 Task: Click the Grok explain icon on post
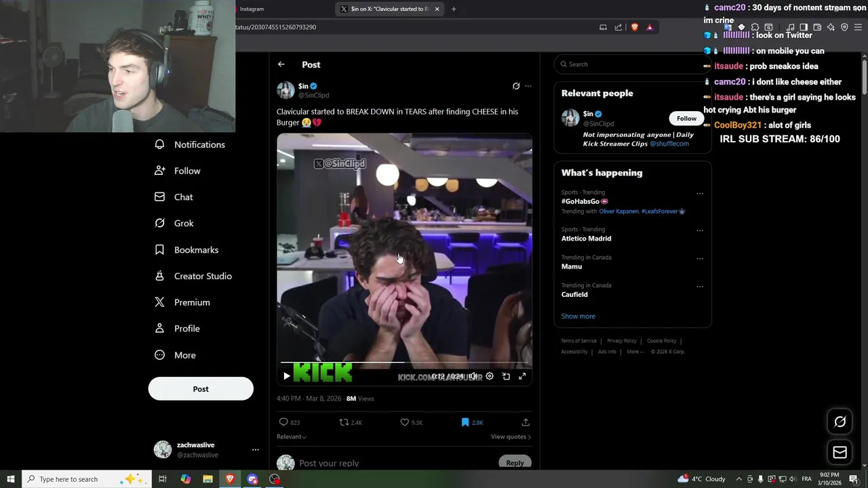coord(516,86)
